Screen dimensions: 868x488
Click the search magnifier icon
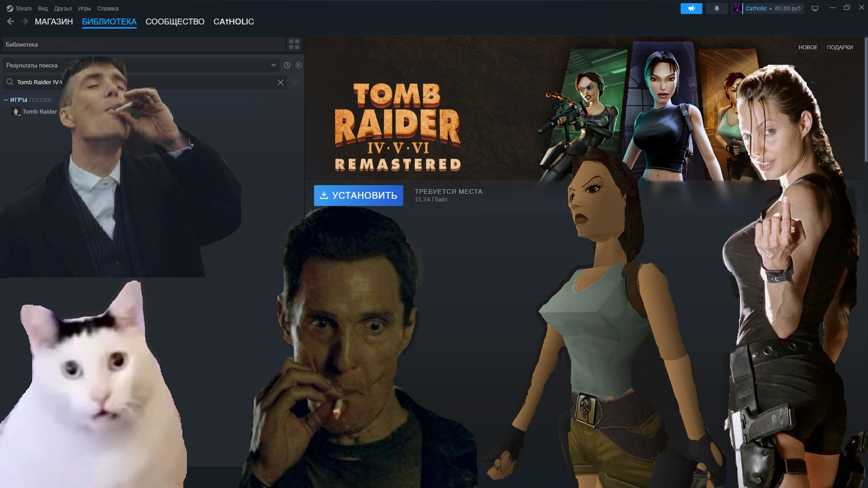(10, 82)
